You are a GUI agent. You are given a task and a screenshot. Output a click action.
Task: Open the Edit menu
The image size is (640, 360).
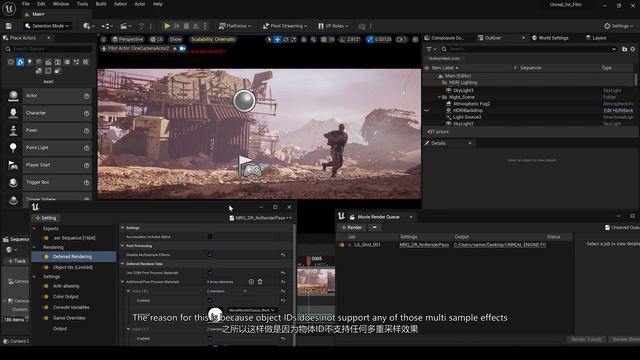tap(41, 4)
